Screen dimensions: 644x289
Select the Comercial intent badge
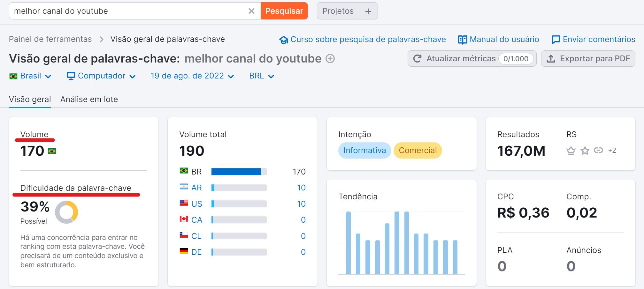pyautogui.click(x=418, y=150)
